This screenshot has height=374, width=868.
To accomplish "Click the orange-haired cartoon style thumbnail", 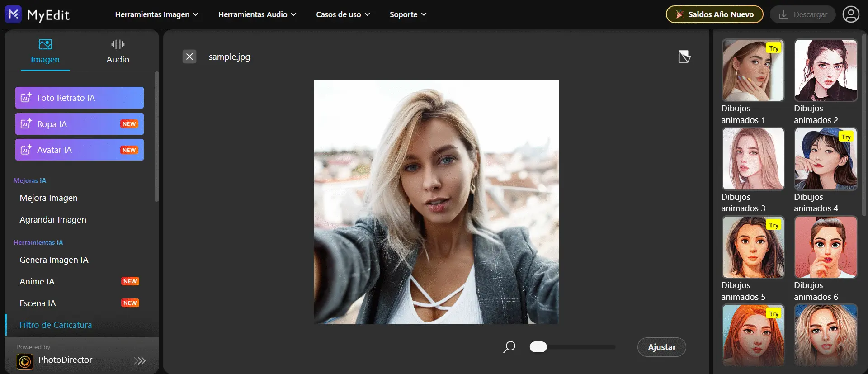I will tap(753, 335).
